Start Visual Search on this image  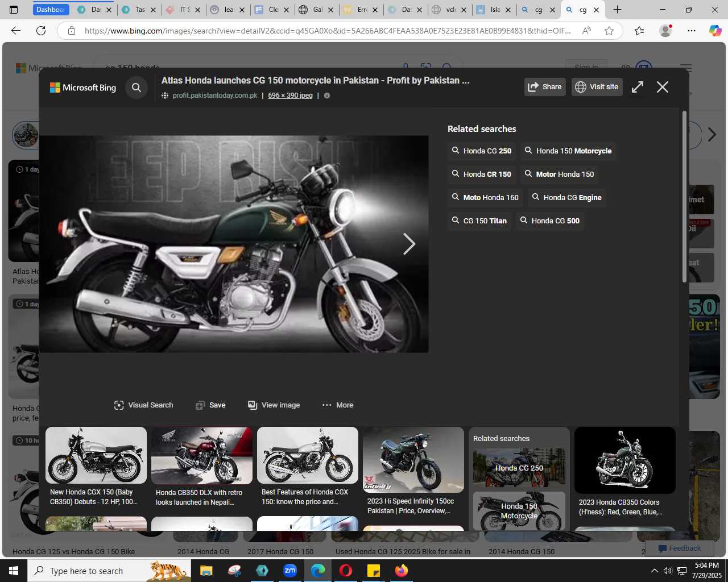pyautogui.click(x=143, y=405)
